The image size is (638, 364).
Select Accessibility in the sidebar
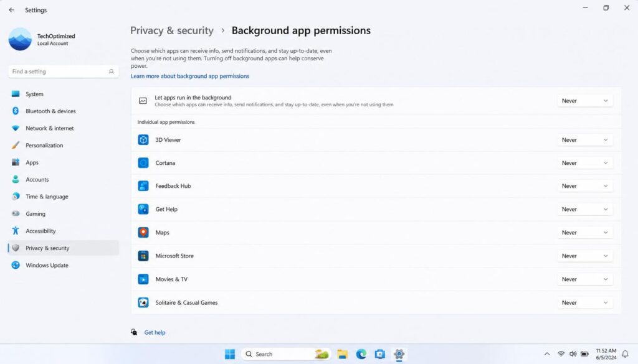[63, 231]
